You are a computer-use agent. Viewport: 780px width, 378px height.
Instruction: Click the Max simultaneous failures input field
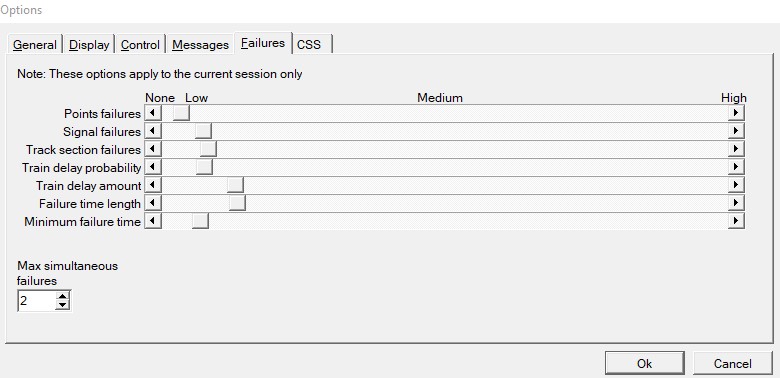[36, 301]
